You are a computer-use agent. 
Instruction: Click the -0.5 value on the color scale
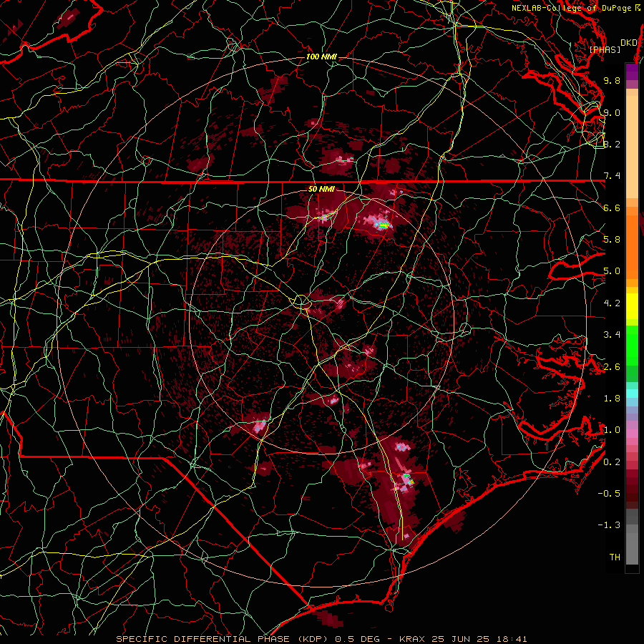tap(609, 494)
